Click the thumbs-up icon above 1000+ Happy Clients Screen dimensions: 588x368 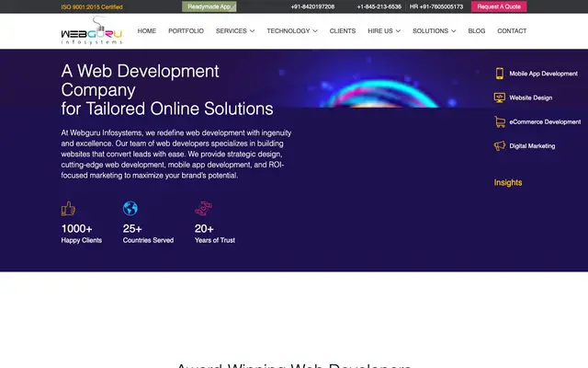coord(68,209)
